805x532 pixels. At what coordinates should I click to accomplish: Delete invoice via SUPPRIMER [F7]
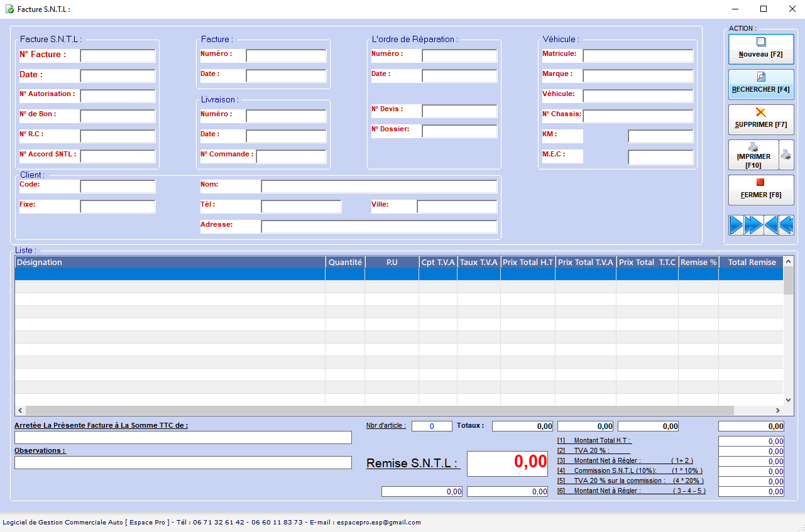point(761,119)
